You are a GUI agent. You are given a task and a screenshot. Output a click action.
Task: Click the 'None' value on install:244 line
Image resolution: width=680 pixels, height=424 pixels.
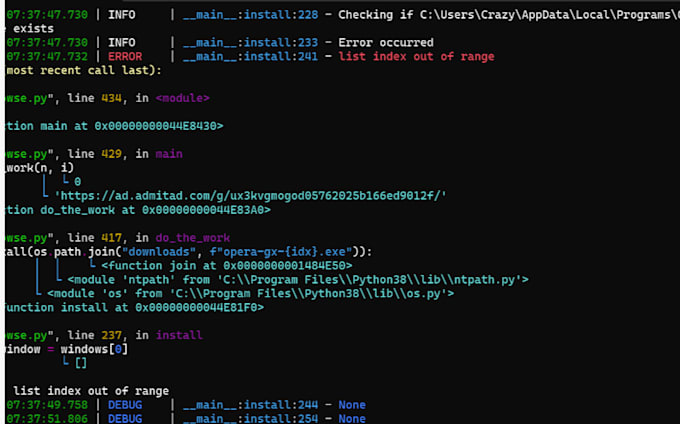point(352,405)
